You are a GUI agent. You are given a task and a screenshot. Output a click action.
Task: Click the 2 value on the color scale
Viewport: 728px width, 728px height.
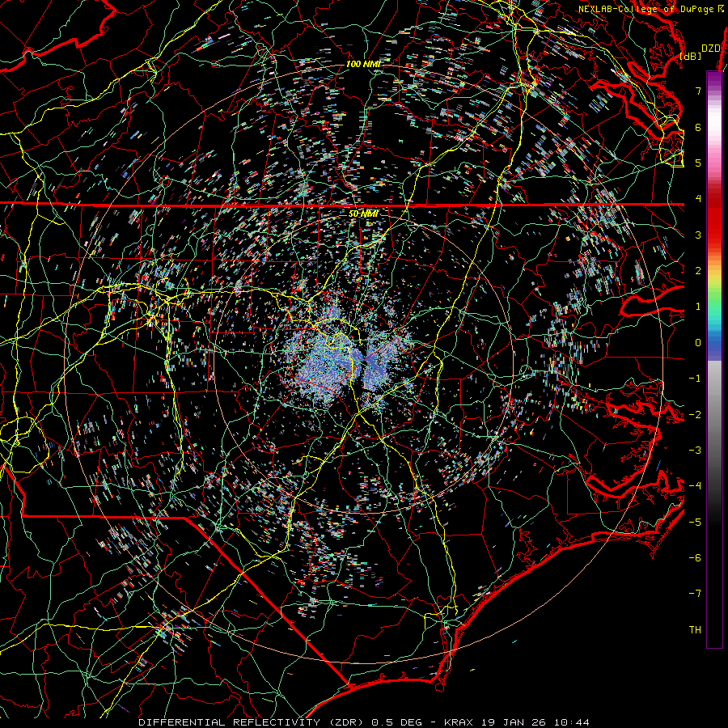(698, 271)
